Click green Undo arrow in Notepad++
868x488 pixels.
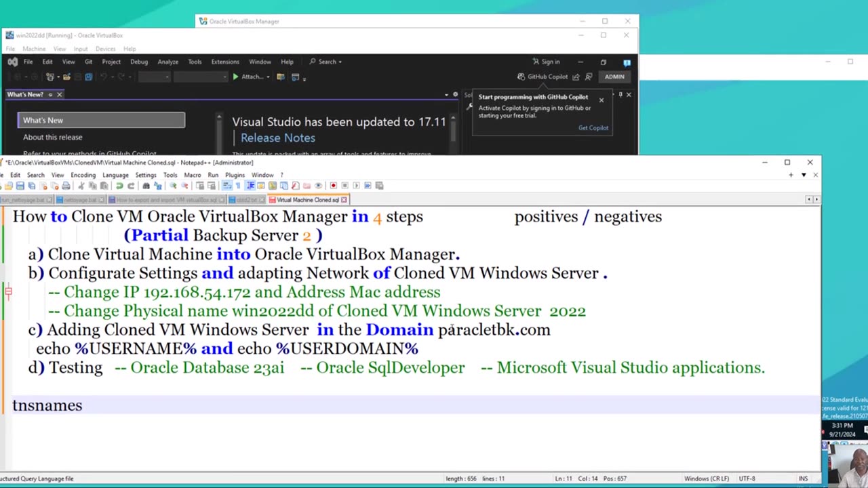(119, 186)
